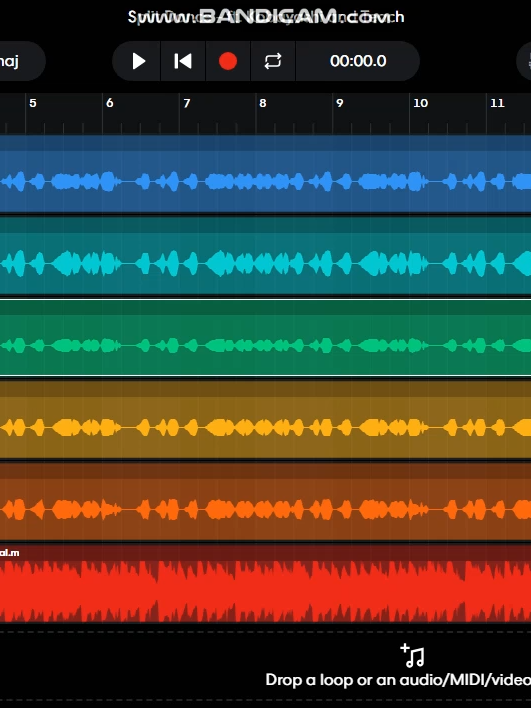531x708 pixels.
Task: Click bar 8 on the timeline ruler
Action: tap(263, 103)
